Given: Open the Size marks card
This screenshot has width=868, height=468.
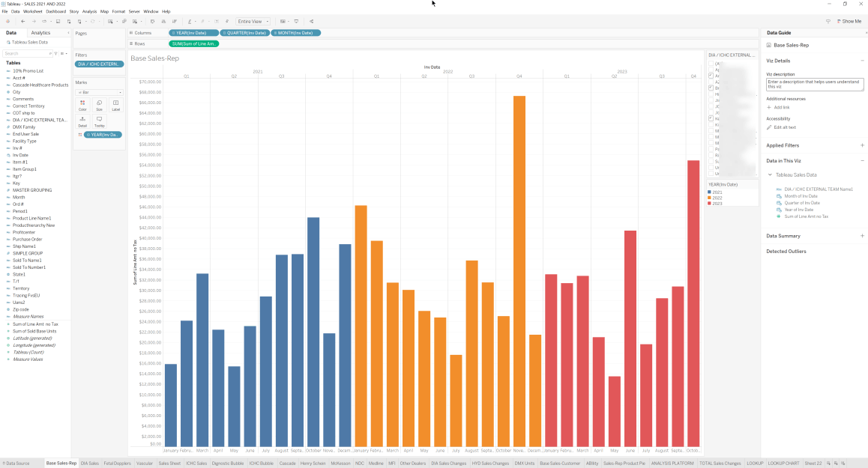Looking at the screenshot, I should tap(99, 105).
